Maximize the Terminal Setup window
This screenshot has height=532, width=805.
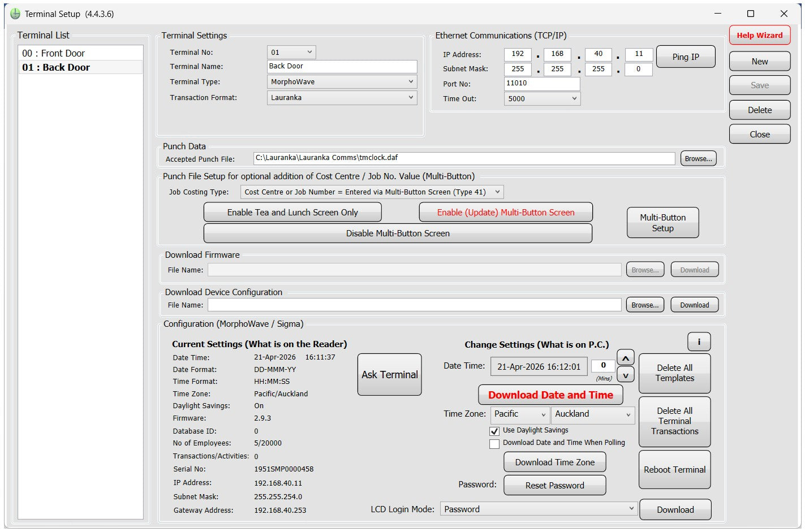751,14
